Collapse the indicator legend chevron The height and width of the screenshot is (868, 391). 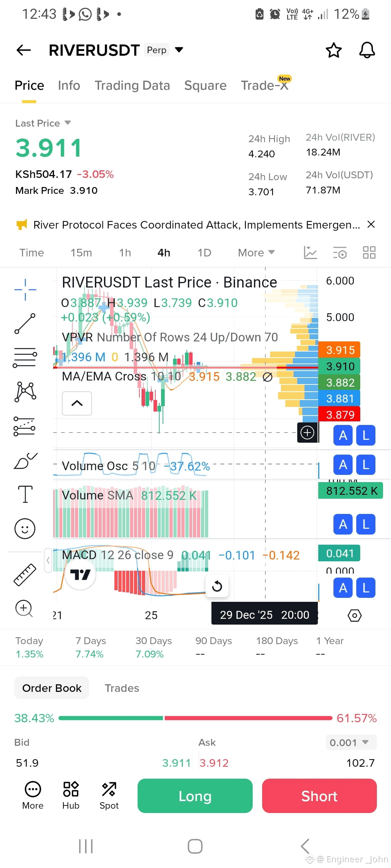click(x=77, y=403)
